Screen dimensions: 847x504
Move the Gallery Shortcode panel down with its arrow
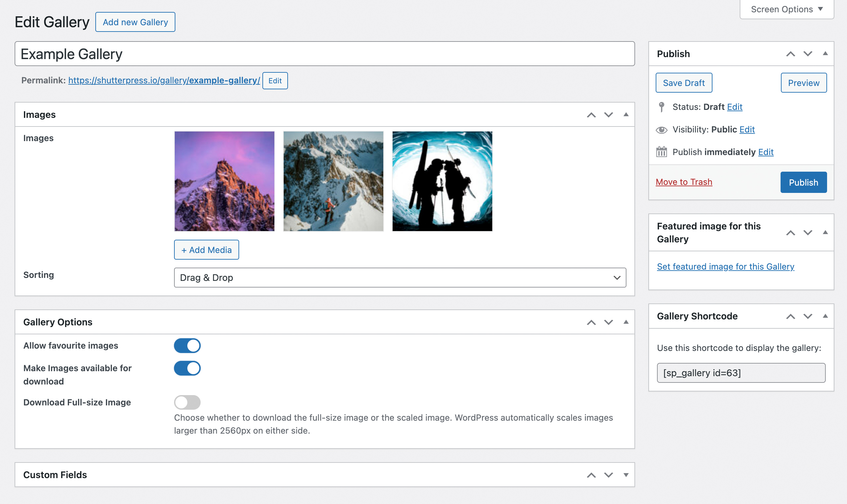(807, 316)
